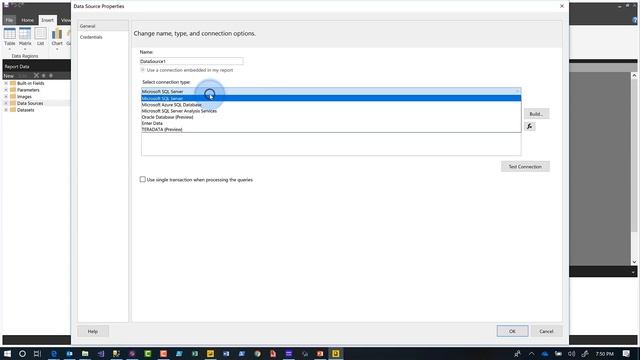This screenshot has height=360, width=640.
Task: Expand the Datasets folder
Action: click(x=6, y=110)
